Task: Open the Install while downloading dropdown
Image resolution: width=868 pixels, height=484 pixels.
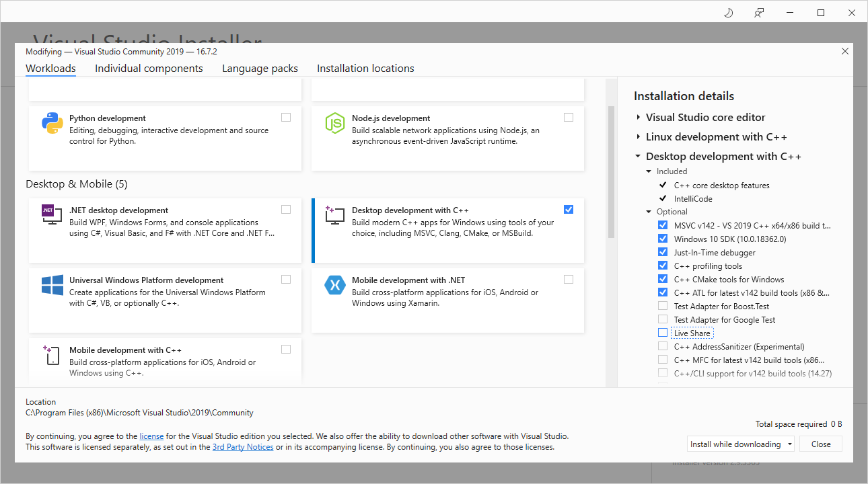Action: click(x=741, y=444)
